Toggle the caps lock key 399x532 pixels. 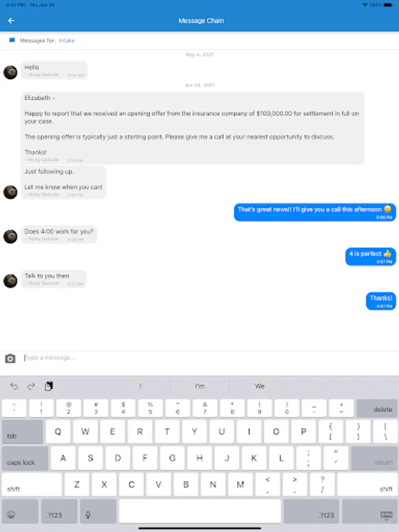pyautogui.click(x=25, y=458)
